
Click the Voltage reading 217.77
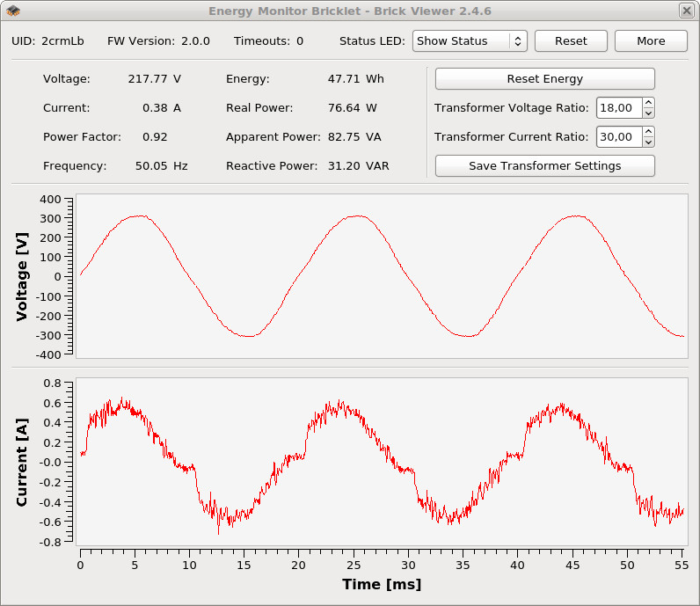point(147,79)
